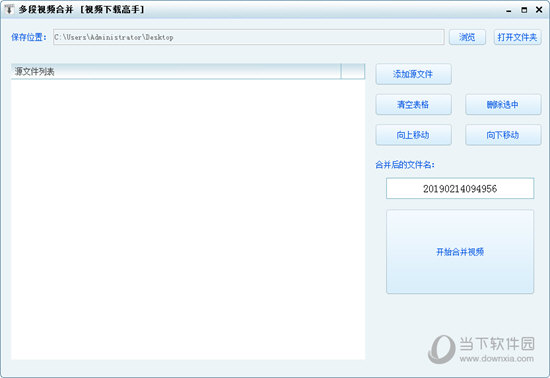Click the save location path field
Viewport: 550px width, 378px height.
click(249, 37)
